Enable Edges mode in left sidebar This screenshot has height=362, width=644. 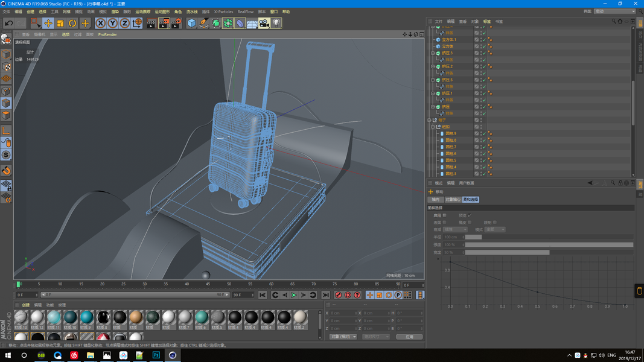click(6, 103)
